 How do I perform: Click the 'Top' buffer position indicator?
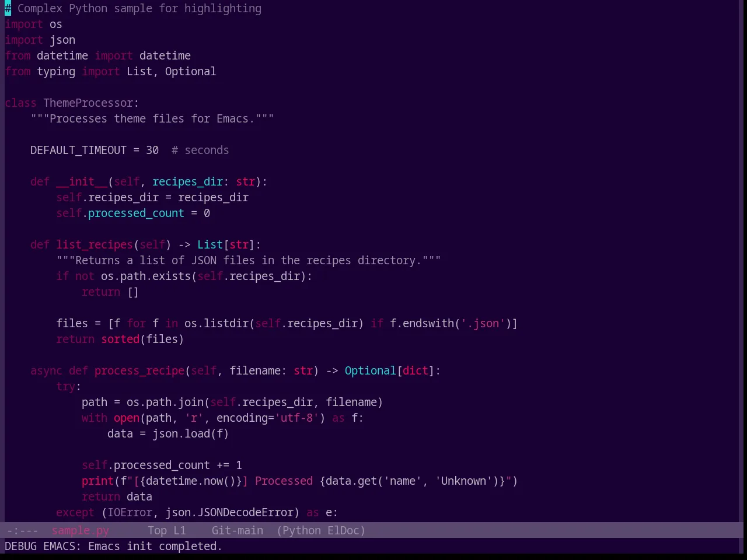pyautogui.click(x=157, y=530)
